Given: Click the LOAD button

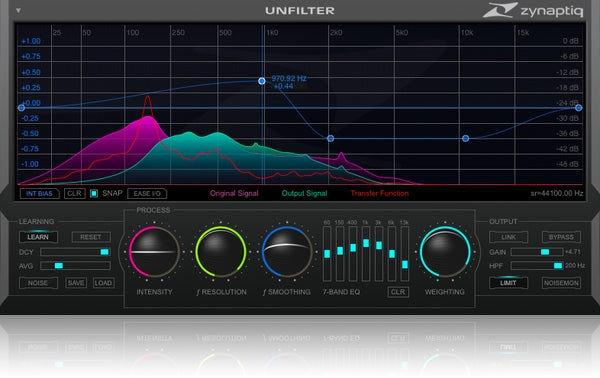Looking at the screenshot, I should pyautogui.click(x=103, y=283).
